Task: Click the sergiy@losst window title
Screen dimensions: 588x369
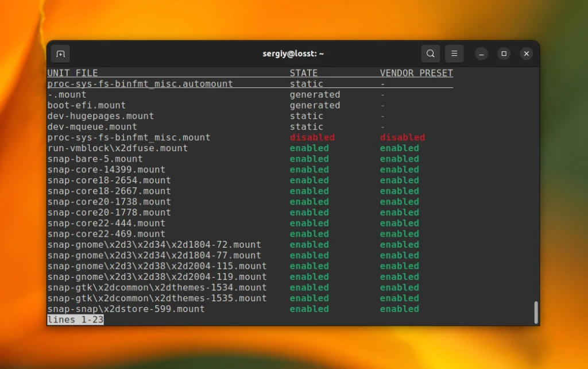Action: pyautogui.click(x=293, y=53)
